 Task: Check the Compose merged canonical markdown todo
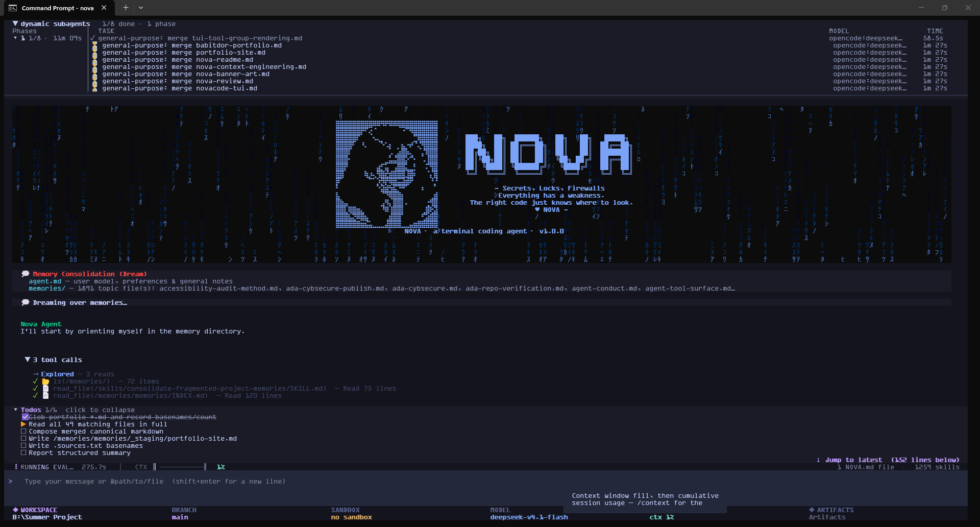(x=23, y=432)
